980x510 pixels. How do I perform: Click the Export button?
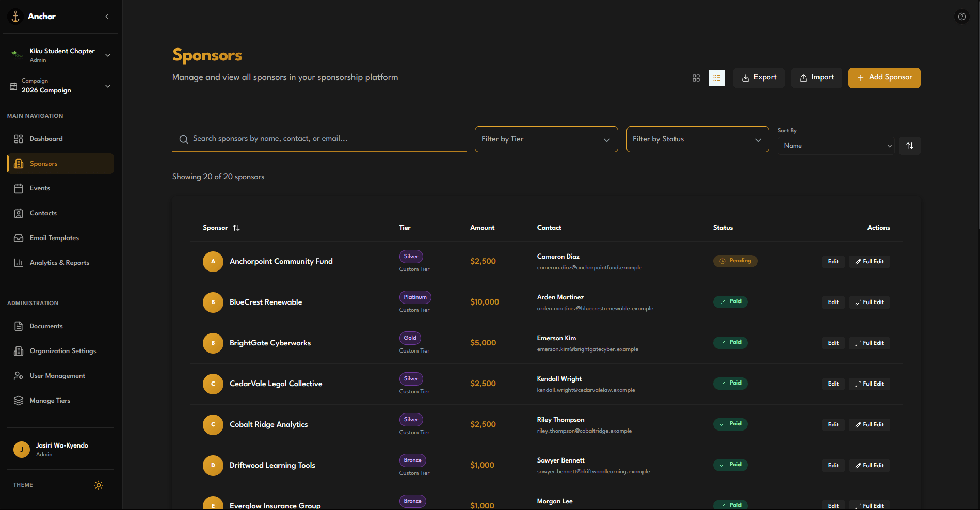759,78
